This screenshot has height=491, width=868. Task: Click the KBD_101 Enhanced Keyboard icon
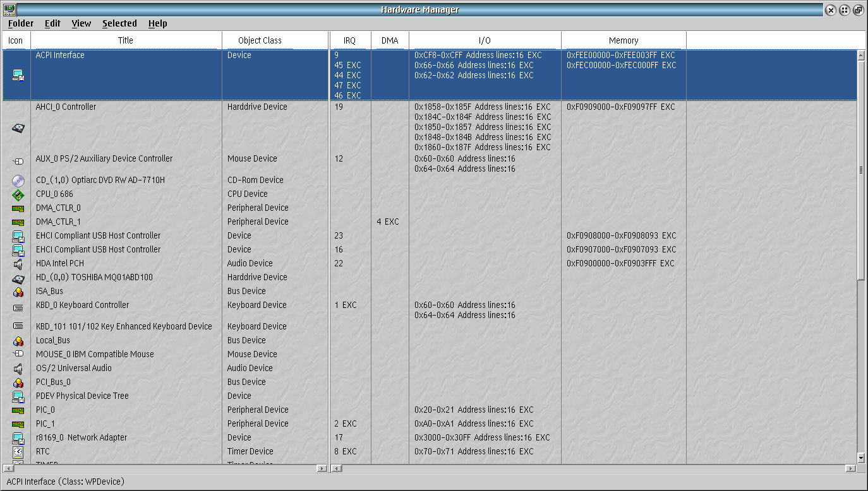[18, 326]
